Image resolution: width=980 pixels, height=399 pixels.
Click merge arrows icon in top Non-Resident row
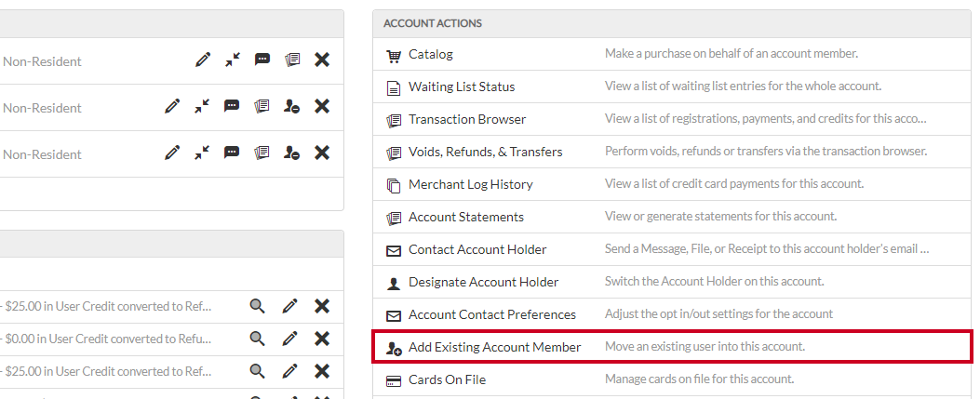click(x=233, y=60)
